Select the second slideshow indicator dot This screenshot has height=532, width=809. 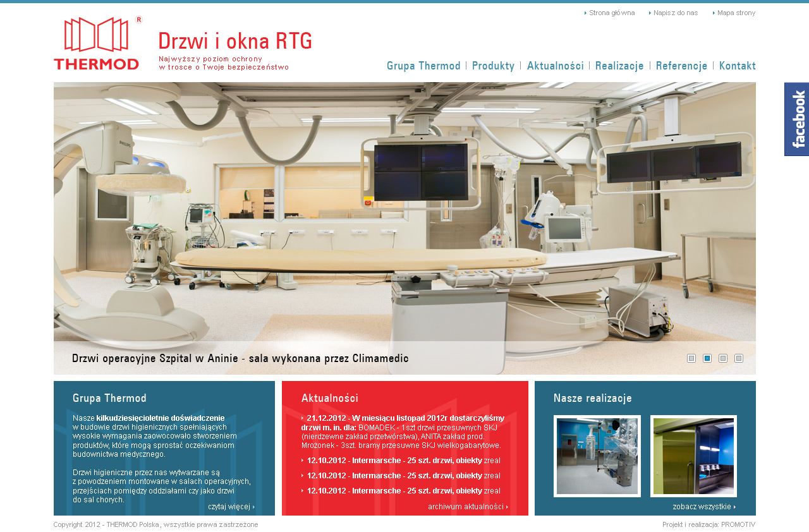pos(707,358)
